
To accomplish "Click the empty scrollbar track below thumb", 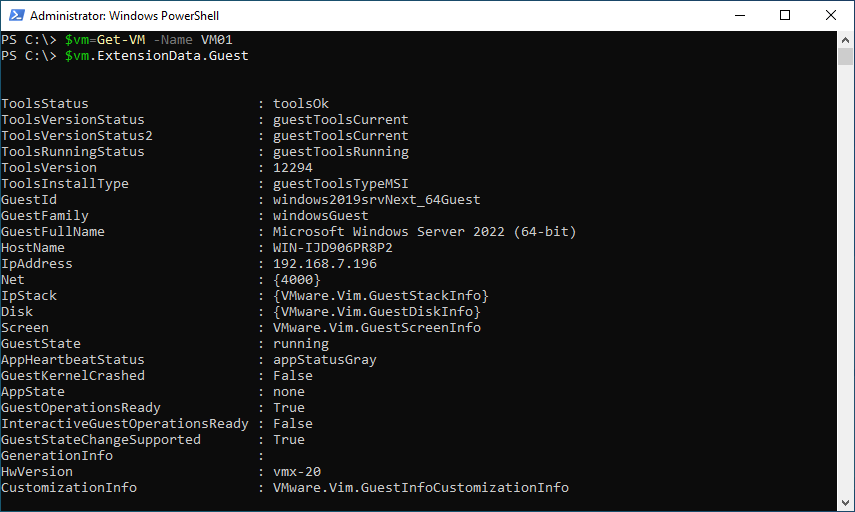I will (845, 279).
